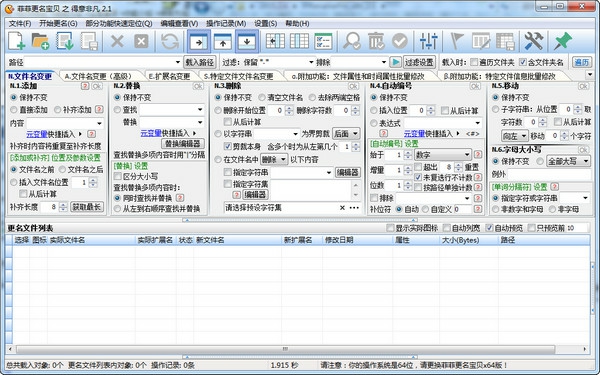600x375 pixels.
Task: Expand the 路径 path dropdown
Action: [x=178, y=62]
